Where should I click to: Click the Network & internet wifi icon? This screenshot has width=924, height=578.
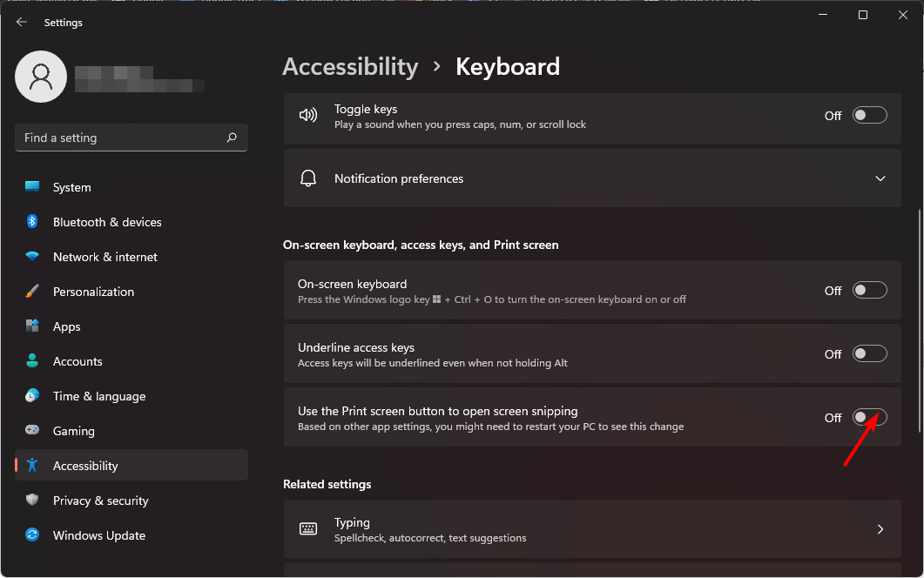(32, 257)
